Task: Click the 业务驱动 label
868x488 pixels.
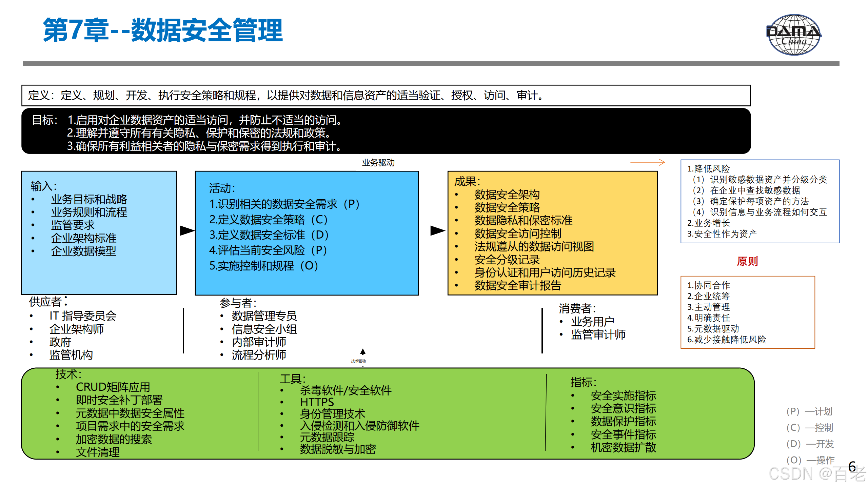Action: coord(378,163)
